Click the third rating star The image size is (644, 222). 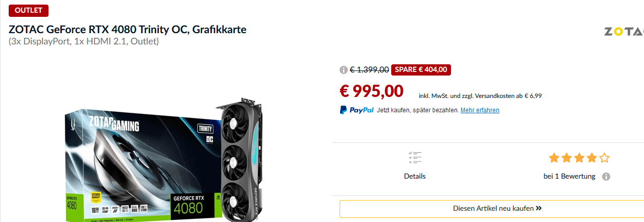coord(580,158)
